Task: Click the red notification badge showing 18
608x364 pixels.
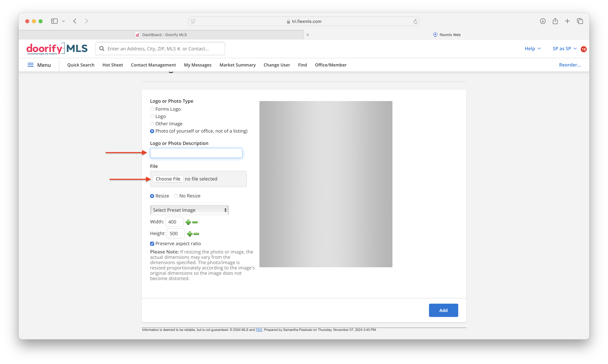Action: (583, 49)
